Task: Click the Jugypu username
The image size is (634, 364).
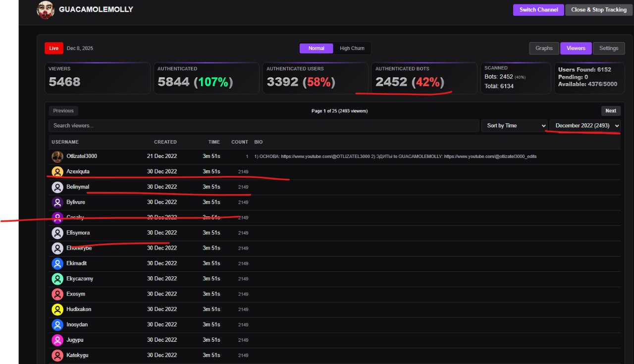Action: tap(76, 340)
